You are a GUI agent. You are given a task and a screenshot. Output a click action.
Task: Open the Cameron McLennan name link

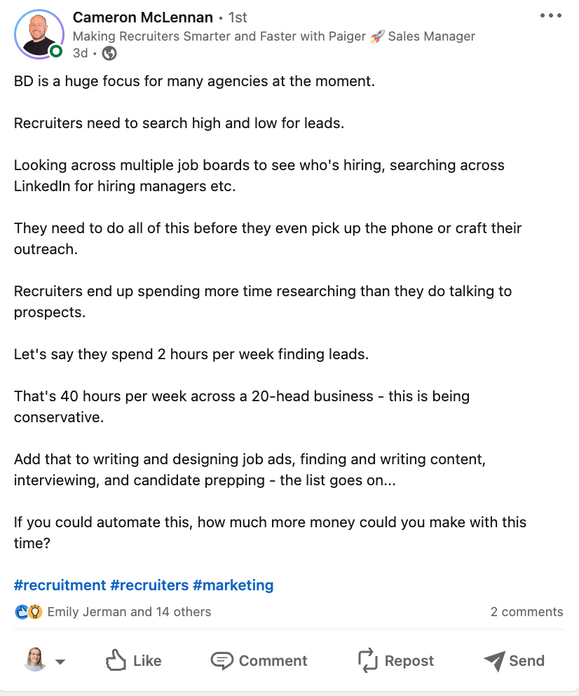point(143,17)
